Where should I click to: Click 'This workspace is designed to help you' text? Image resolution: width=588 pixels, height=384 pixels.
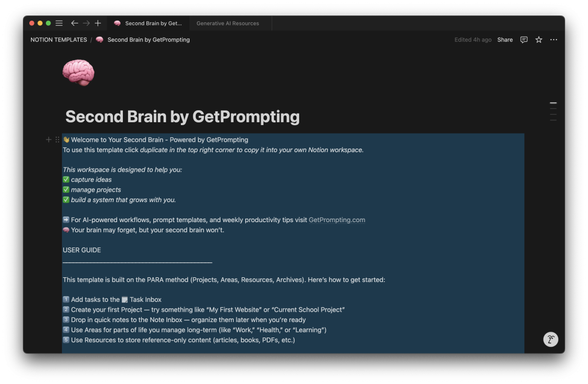coord(122,170)
